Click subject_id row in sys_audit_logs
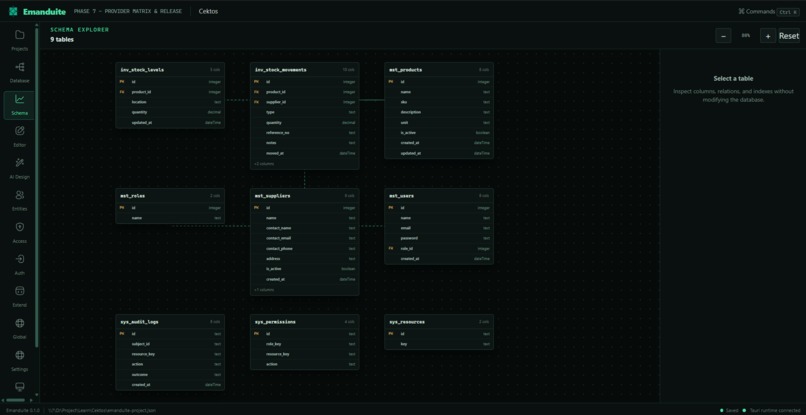The width and height of the screenshot is (806, 415). (170, 344)
